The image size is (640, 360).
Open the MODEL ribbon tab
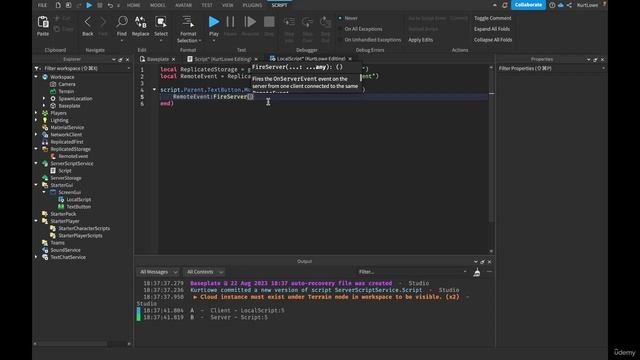[x=158, y=5]
